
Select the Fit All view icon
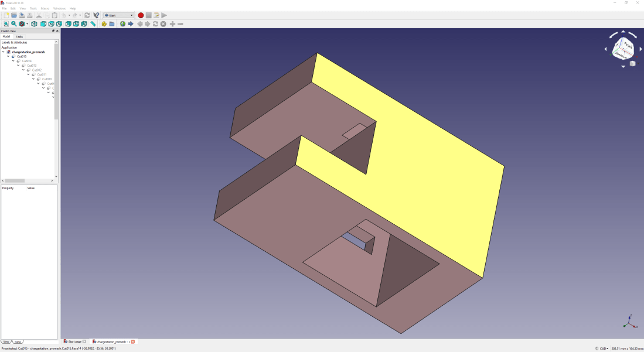[x=6, y=24]
